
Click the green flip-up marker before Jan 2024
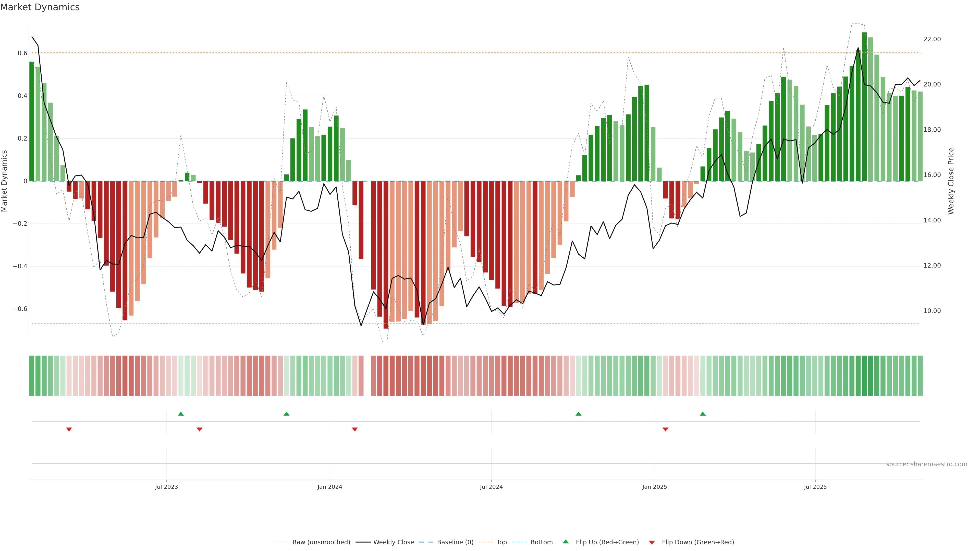tap(286, 414)
